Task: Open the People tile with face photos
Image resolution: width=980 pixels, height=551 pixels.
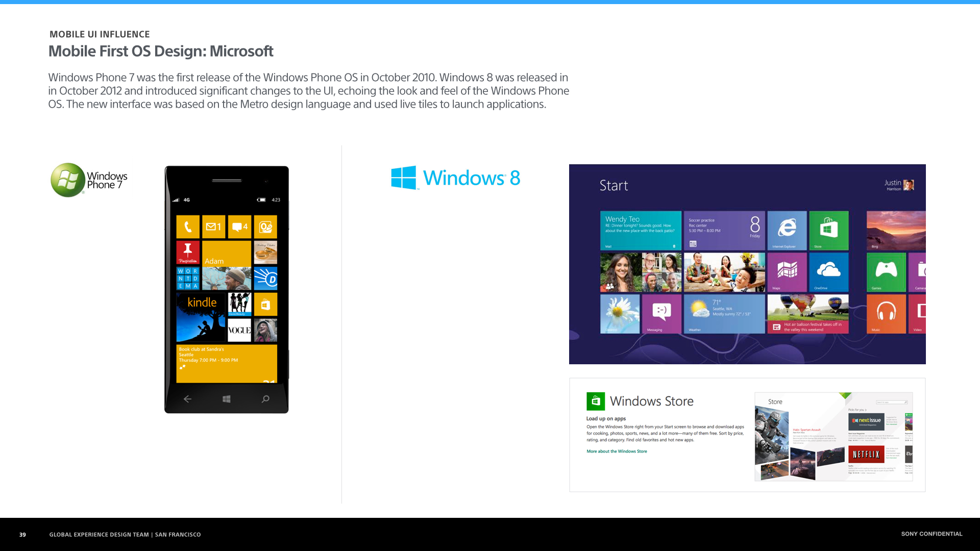Action: pos(641,272)
